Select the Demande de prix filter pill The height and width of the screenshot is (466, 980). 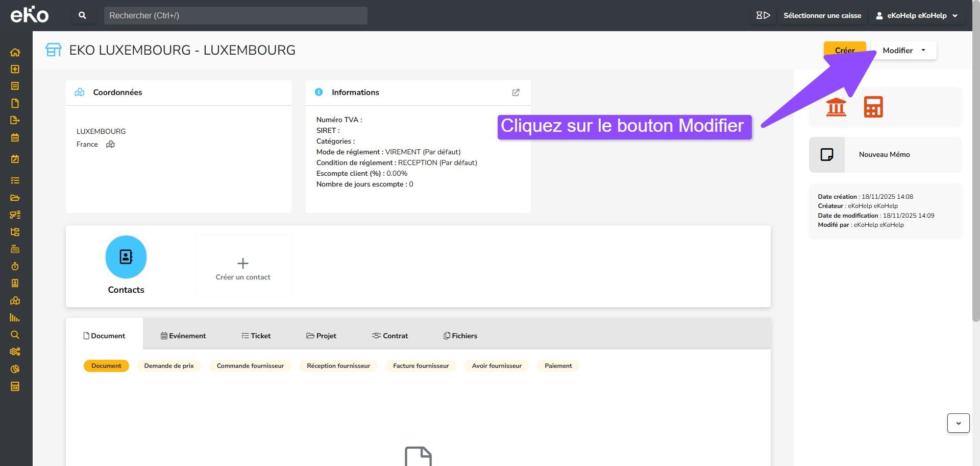point(169,366)
